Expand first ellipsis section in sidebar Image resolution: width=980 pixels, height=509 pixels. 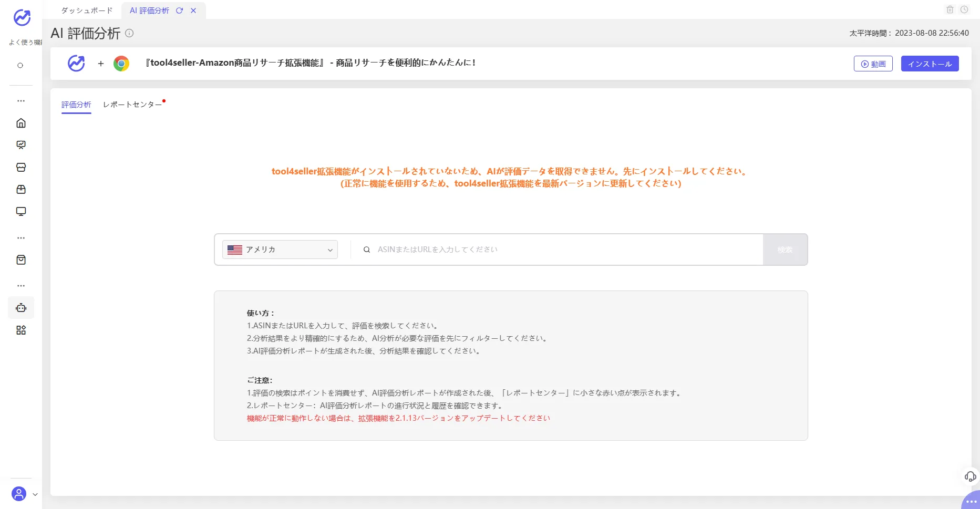21,100
